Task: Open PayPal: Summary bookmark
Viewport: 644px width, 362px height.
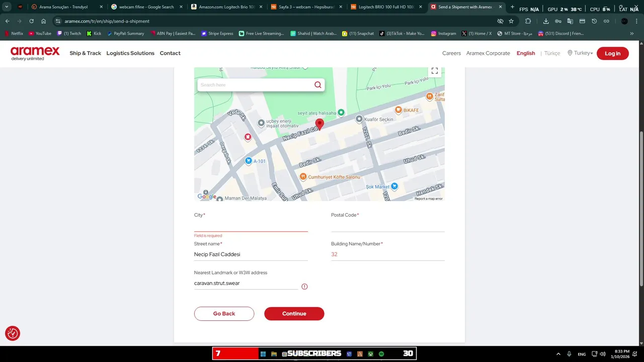Action: 125,34
